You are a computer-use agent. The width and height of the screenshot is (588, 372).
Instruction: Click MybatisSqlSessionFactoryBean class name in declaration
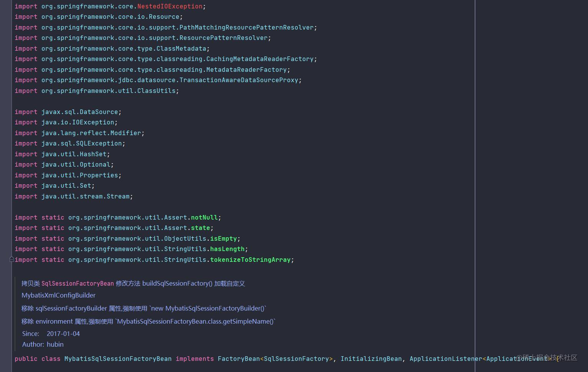click(x=118, y=359)
